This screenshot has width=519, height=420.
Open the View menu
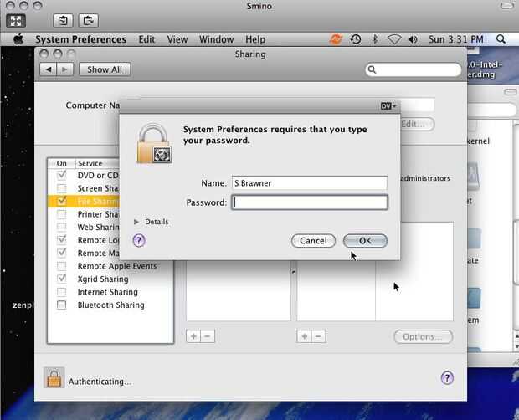tap(177, 39)
